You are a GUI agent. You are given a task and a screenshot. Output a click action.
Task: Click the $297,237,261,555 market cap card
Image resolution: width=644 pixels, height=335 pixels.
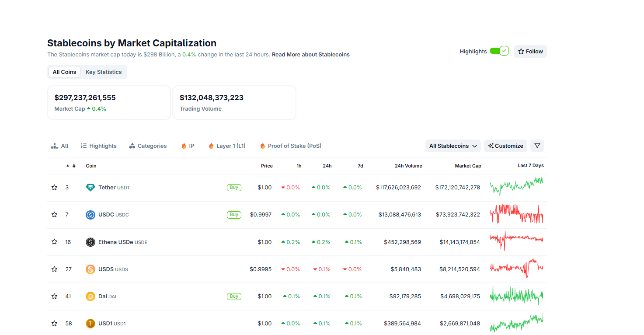(x=109, y=102)
